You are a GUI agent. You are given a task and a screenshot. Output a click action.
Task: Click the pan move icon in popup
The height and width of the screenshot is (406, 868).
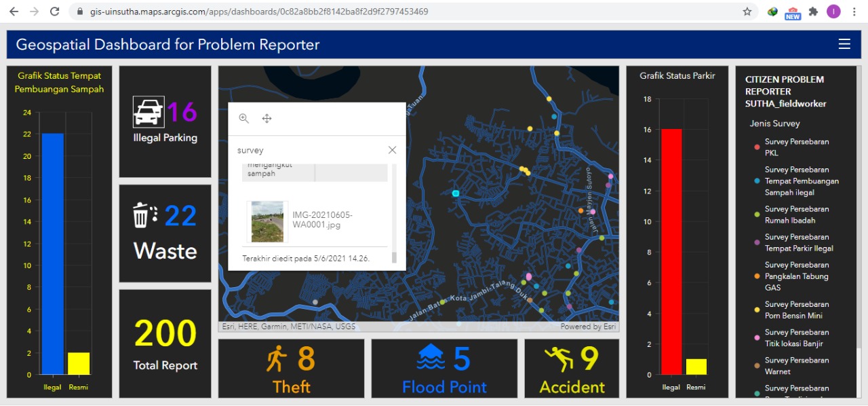(267, 118)
